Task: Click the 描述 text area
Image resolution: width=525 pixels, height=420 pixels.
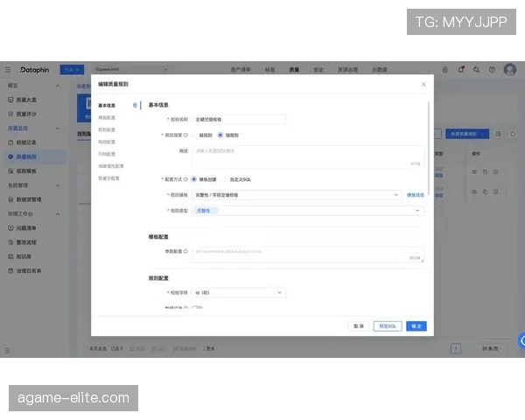Action: [308, 157]
